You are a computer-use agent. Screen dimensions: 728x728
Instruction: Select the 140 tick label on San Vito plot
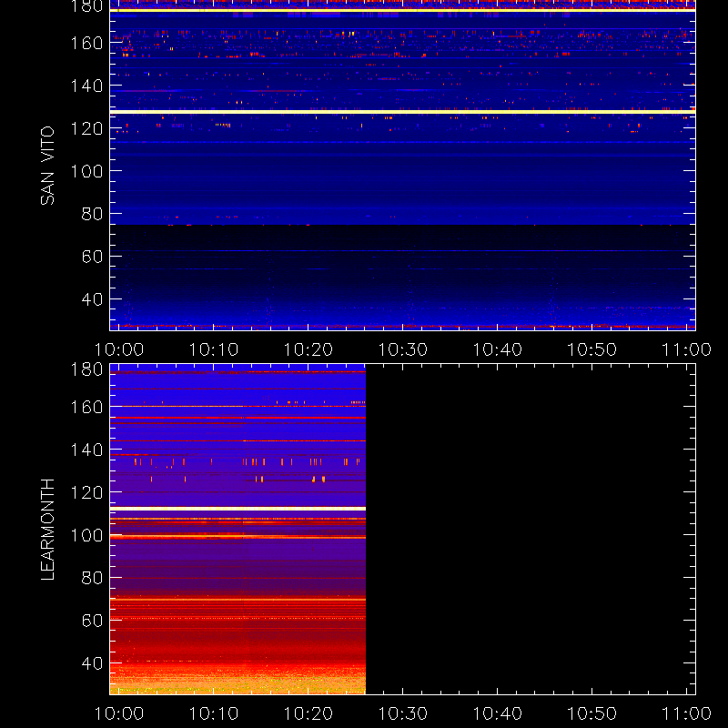pos(86,86)
